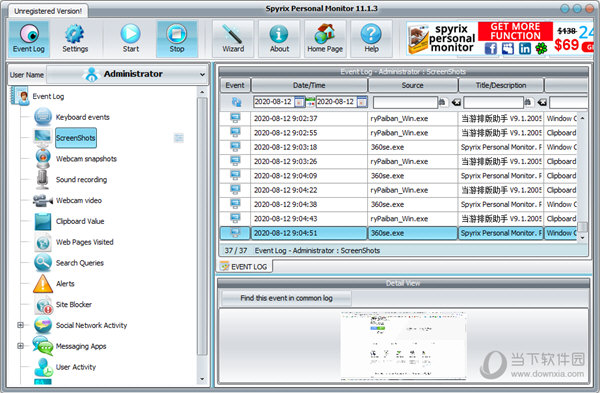The image size is (600, 393).
Task: Open Clipboard Value category
Action: [x=80, y=221]
